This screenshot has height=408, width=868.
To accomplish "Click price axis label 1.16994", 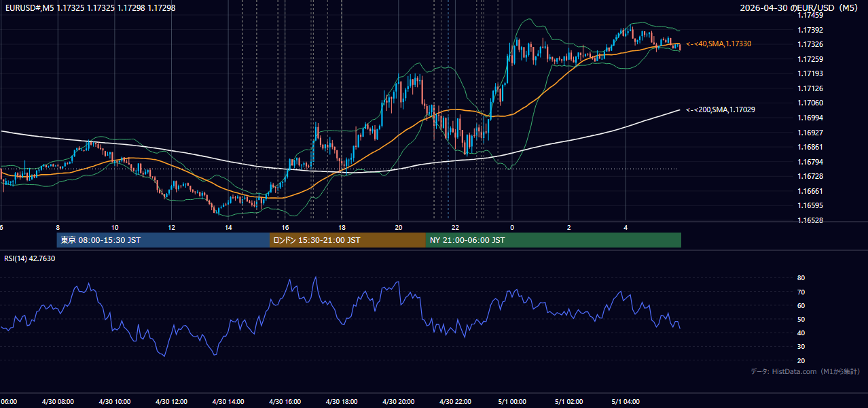I will [x=810, y=118].
